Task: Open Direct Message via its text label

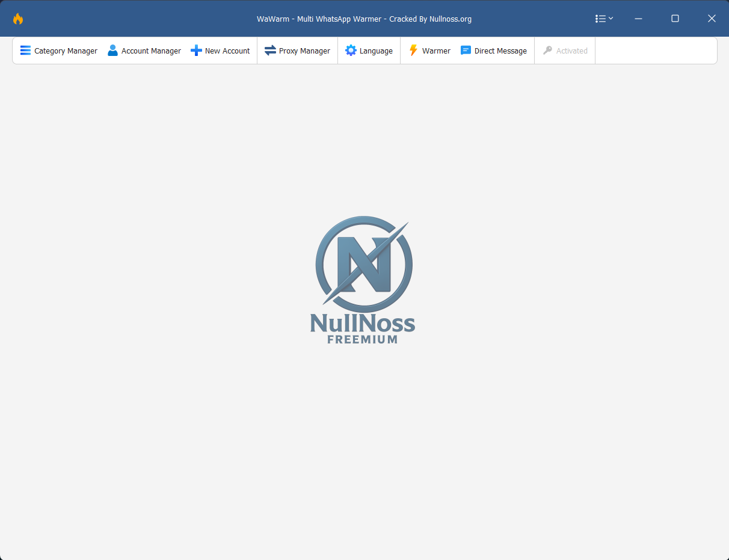Action: click(500, 51)
